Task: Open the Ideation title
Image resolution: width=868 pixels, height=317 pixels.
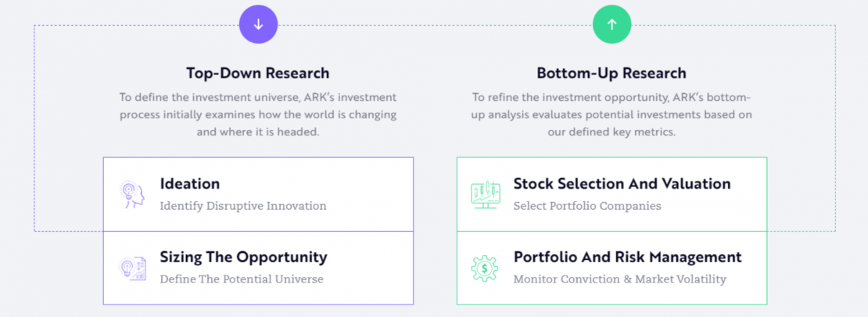Action: coord(190,184)
